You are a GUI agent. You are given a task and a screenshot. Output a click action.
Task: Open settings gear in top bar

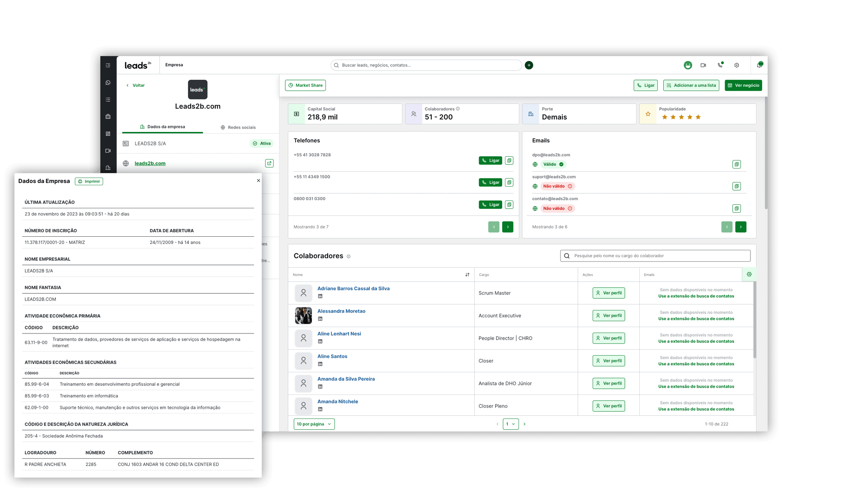coord(737,65)
